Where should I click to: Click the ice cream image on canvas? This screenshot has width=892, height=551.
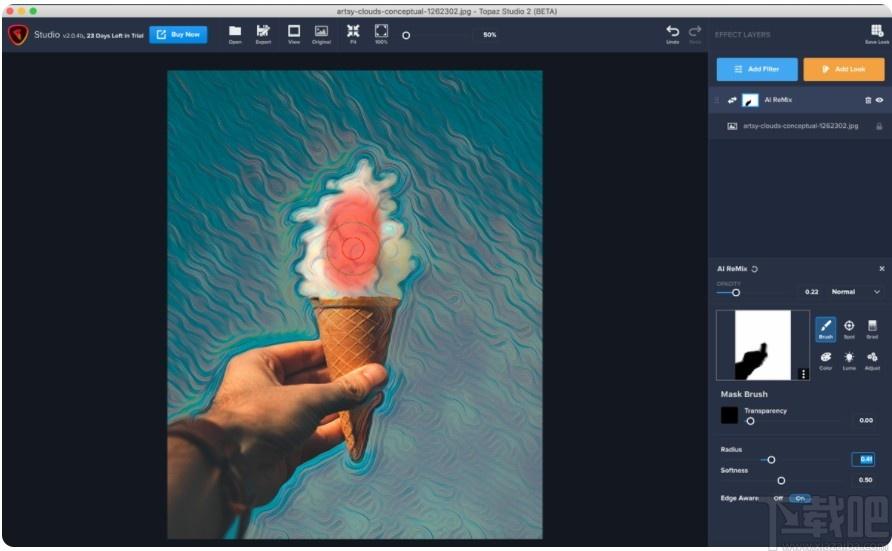(354, 304)
